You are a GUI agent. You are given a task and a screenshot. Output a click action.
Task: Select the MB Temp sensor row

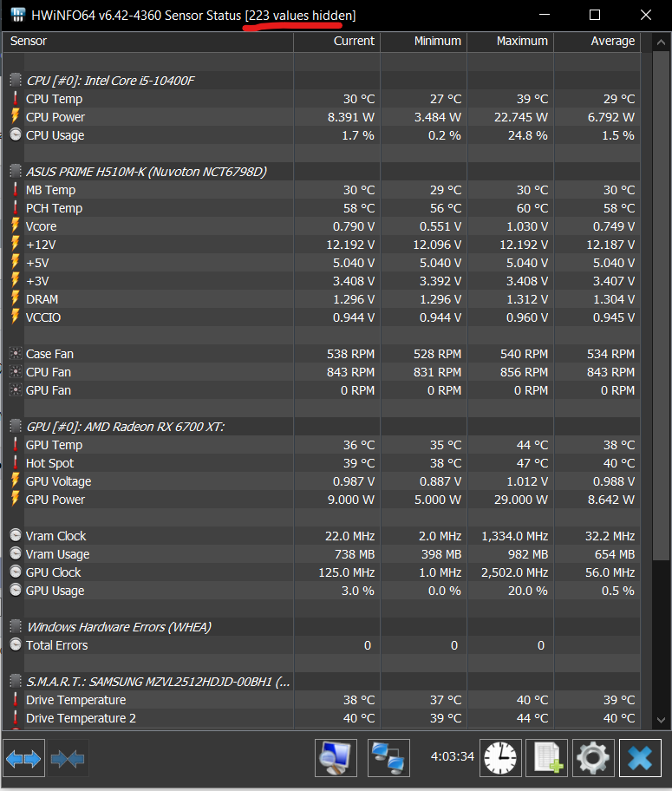pyautogui.click(x=322, y=190)
